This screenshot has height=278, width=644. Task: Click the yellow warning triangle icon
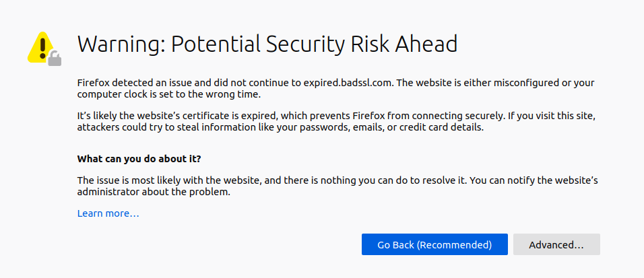click(40, 47)
